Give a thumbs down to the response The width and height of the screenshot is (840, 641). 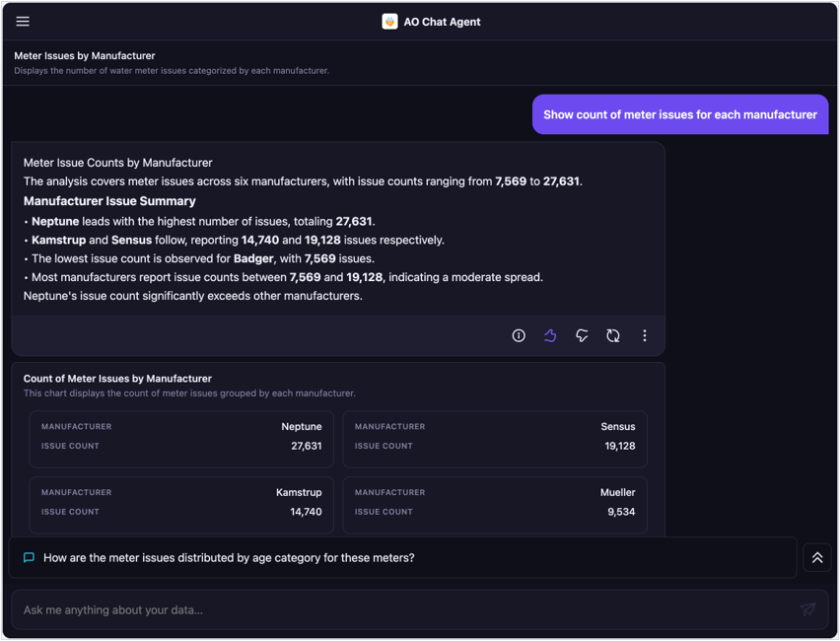pos(582,335)
